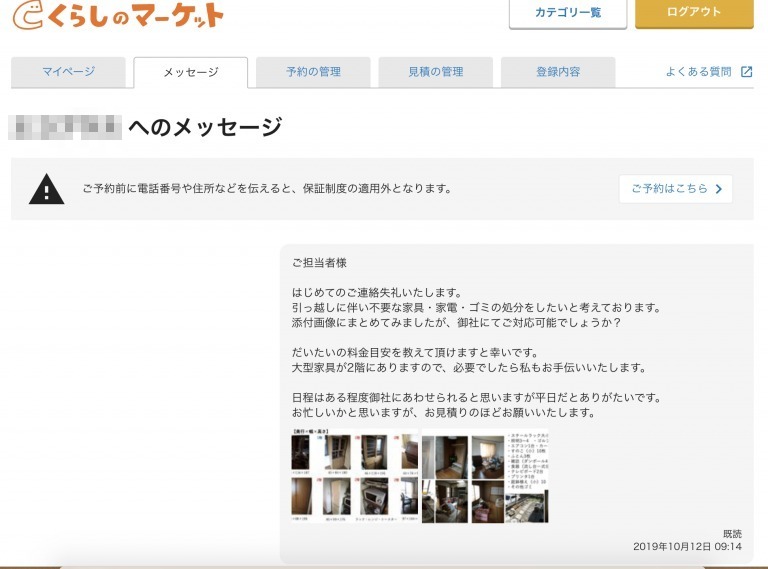Select the メッセージ tab

tap(191, 72)
